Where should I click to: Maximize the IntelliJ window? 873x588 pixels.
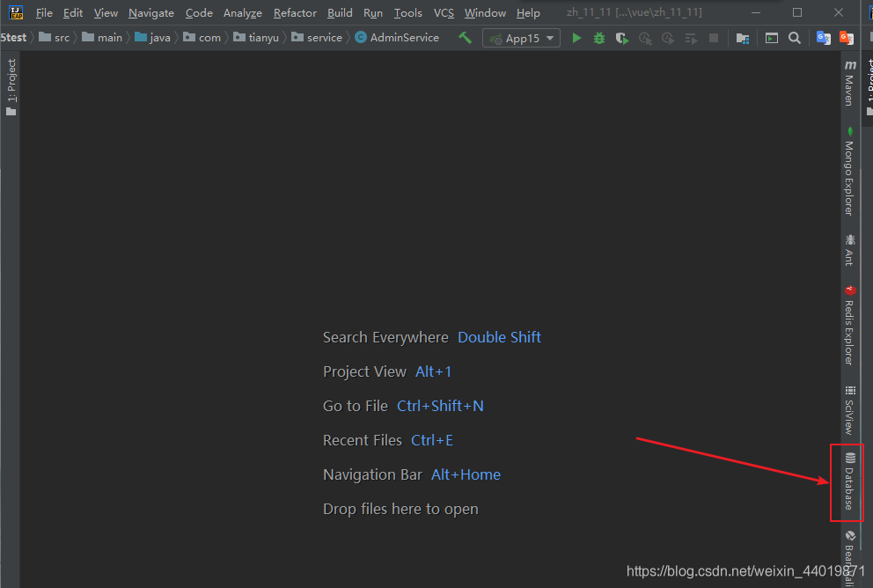coord(797,12)
